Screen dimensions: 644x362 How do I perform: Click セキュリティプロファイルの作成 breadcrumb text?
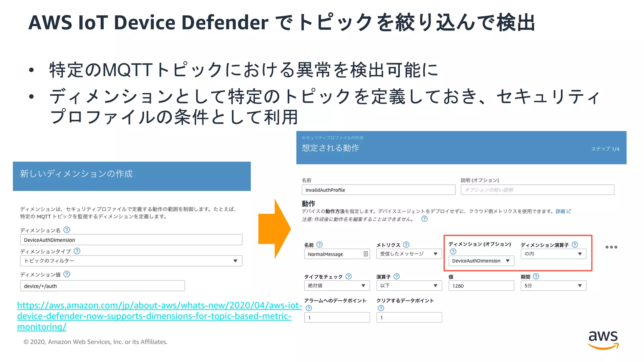point(333,138)
